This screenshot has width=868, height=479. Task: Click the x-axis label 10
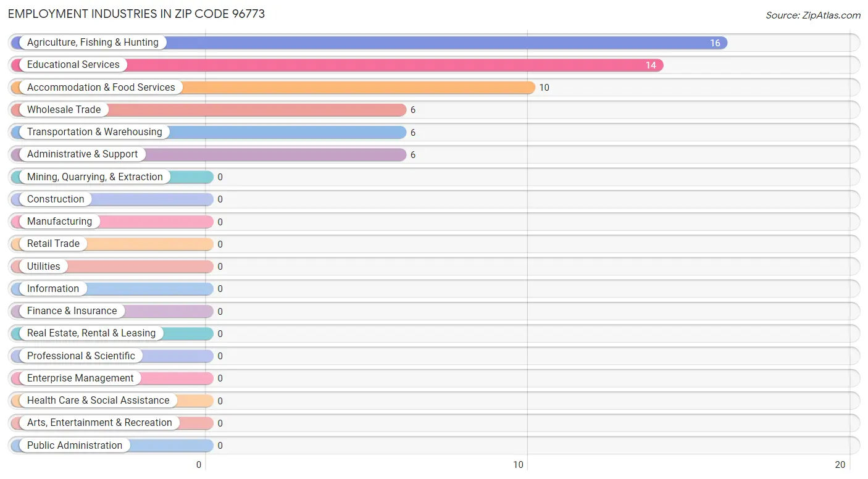519,465
